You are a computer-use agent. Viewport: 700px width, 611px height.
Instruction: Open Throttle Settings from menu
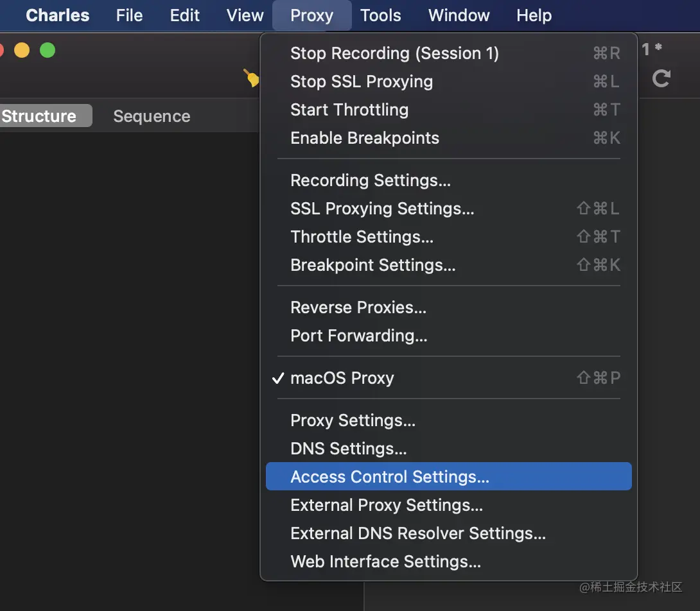click(362, 237)
